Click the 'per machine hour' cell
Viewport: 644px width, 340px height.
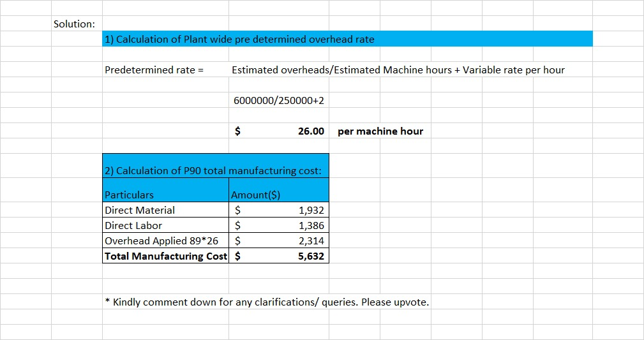[380, 131]
